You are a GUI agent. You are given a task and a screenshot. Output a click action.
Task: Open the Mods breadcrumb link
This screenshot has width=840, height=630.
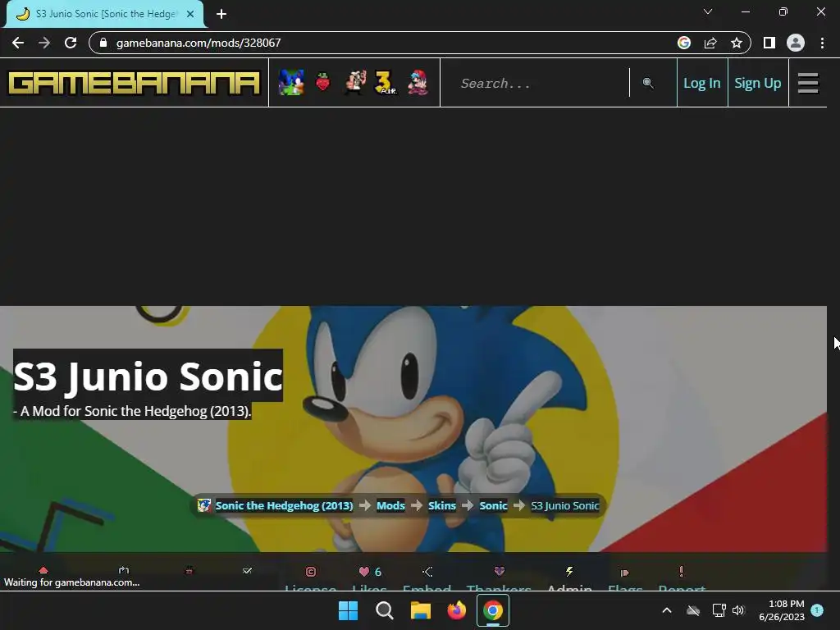(390, 505)
